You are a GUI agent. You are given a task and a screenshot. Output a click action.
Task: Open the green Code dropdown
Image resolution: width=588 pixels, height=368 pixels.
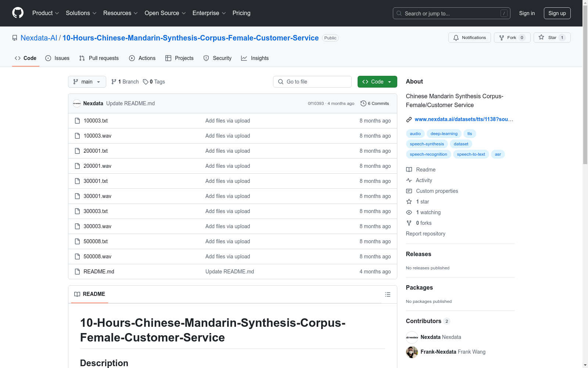[x=377, y=82]
